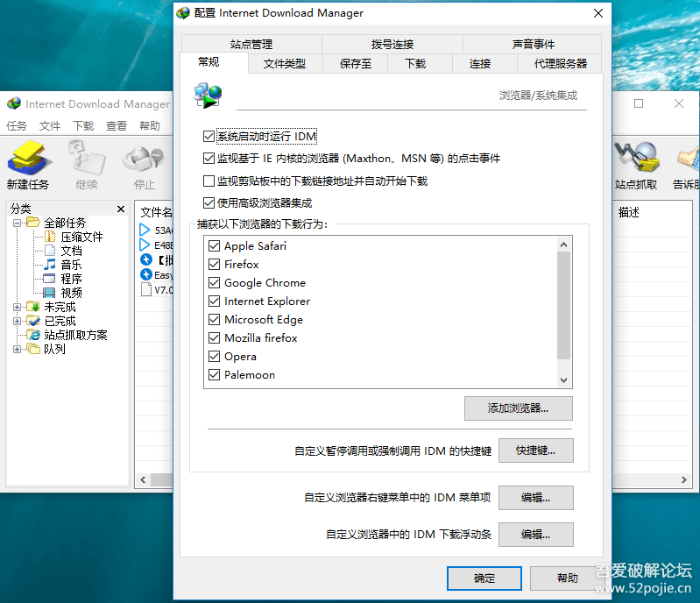Click browser list vertical scrollbar thumb
The image size is (700, 603).
pos(564,306)
